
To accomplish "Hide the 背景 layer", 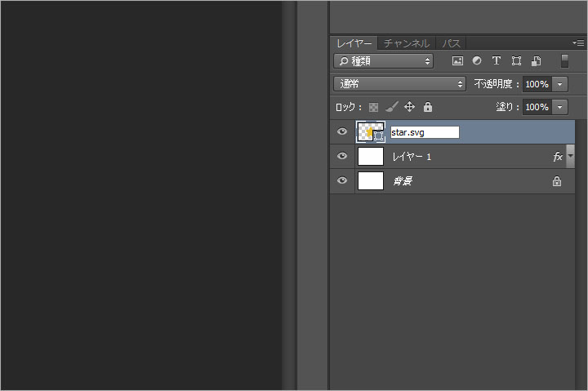I will pyautogui.click(x=341, y=180).
